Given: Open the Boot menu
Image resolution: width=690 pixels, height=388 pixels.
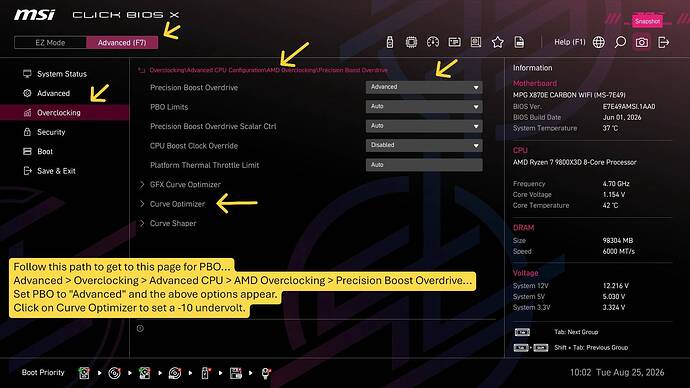Looking at the screenshot, I should pyautogui.click(x=45, y=151).
